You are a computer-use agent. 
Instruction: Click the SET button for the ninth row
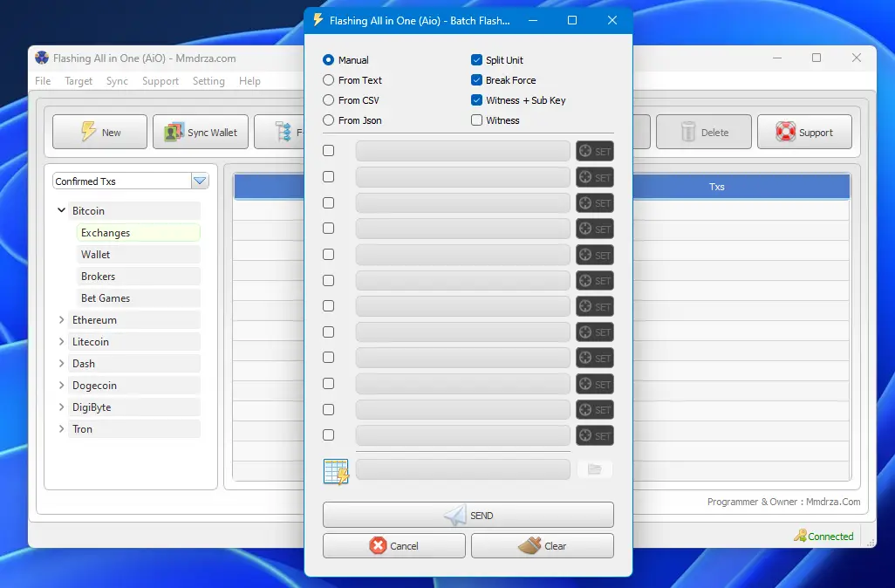click(595, 358)
